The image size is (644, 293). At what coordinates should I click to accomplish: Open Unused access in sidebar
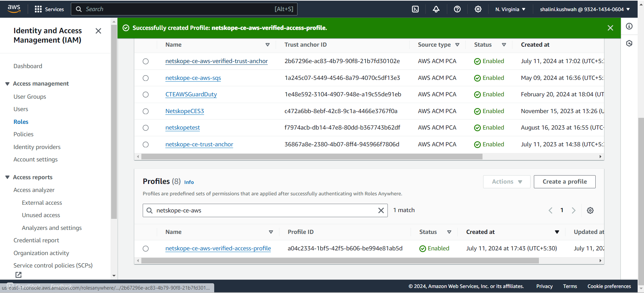point(41,215)
